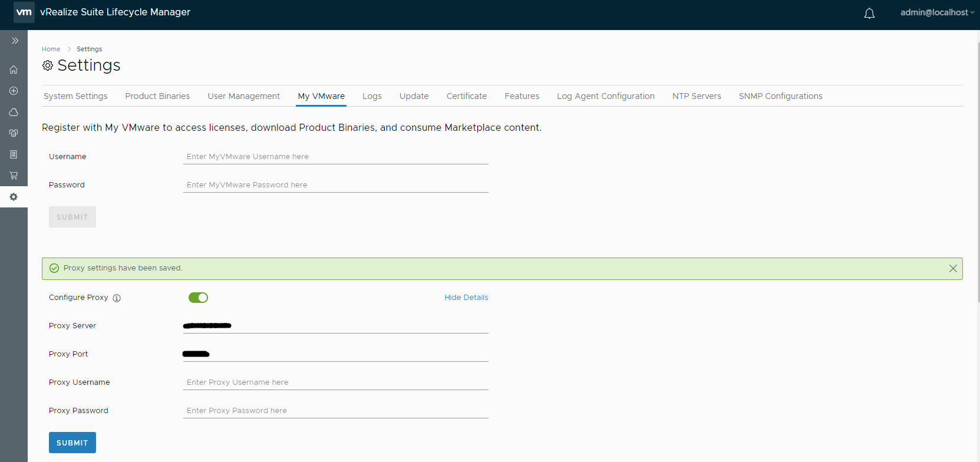
Task: Click the MyVMware Username input field
Action: [x=335, y=157]
